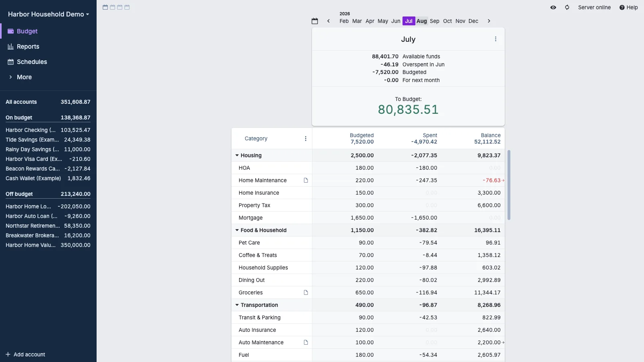Open the note icon on Home Maintenance
Image resolution: width=644 pixels, height=362 pixels.
306,181
